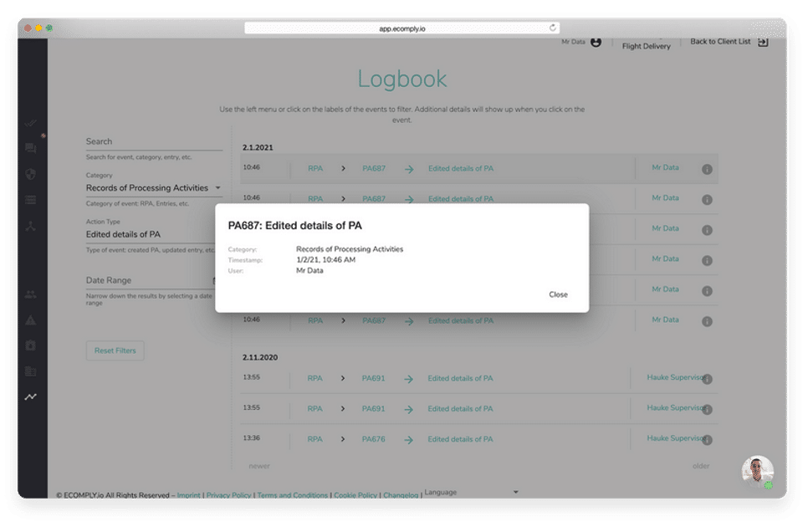Open the clipboard sidebar icon
Screen dimensions: 803x532
pos(31,345)
